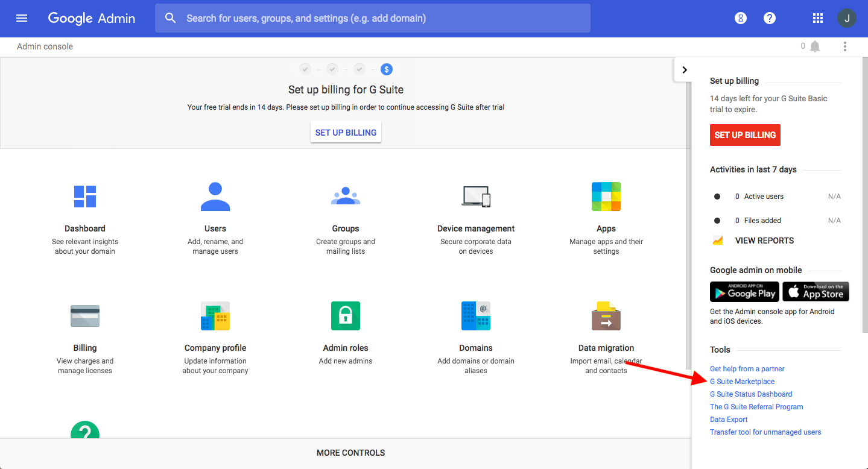868x469 pixels.
Task: Click the Data migration label
Action: [x=606, y=348]
